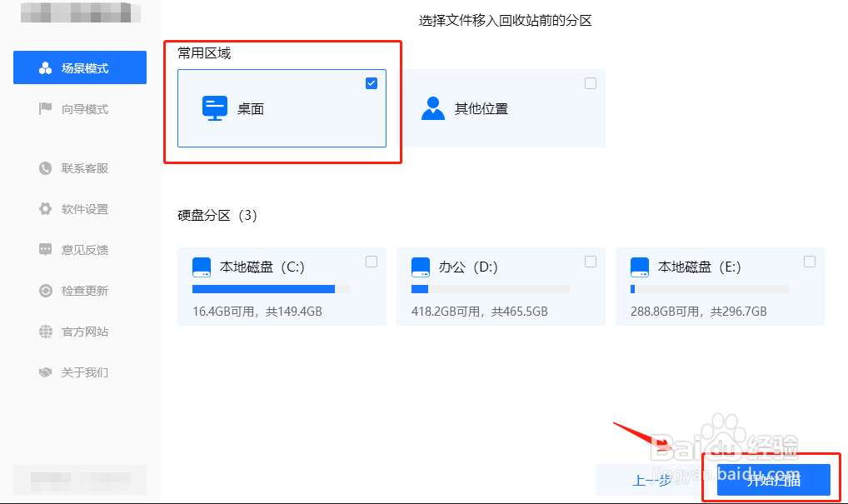Screen dimensions: 848x504
Task: Click the 向导模式 flag icon
Action: [44, 108]
